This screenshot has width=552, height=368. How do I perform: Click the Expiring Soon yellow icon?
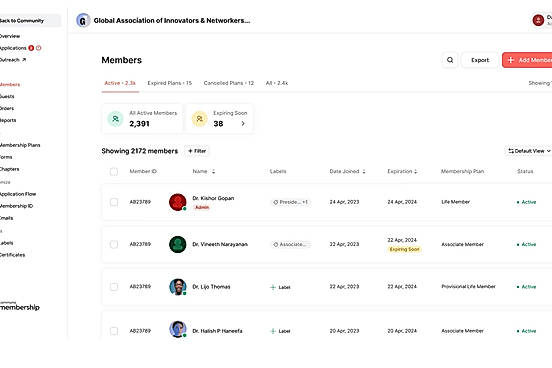200,119
